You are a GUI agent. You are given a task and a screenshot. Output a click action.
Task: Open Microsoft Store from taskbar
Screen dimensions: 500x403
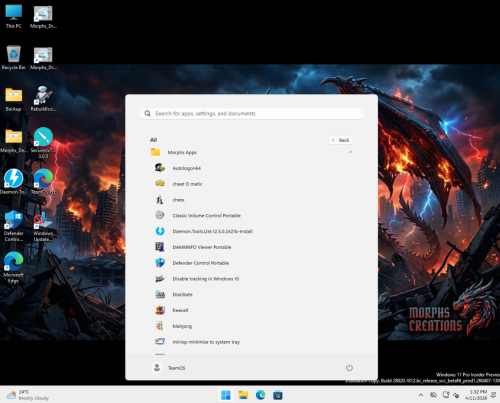(278, 395)
